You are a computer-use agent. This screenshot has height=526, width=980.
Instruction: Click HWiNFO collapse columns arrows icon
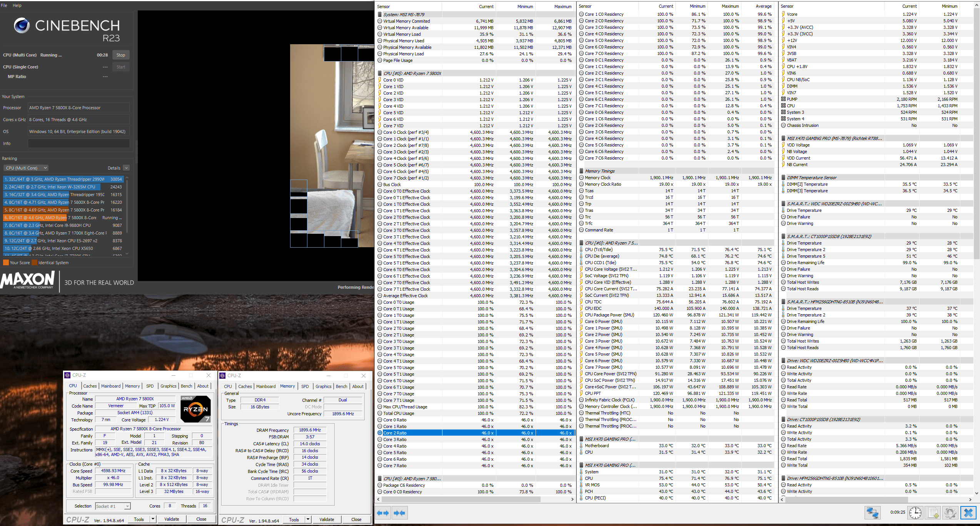pyautogui.click(x=399, y=513)
